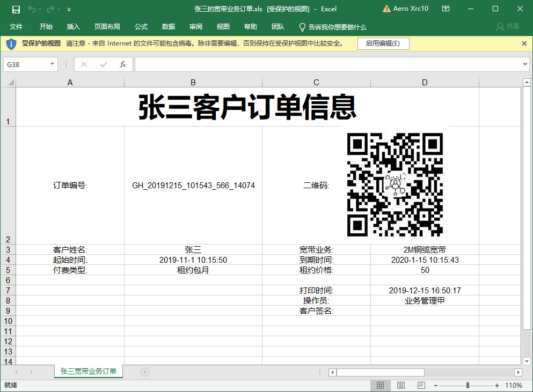The image size is (533, 392).
Task: Click the Undo arrow icon
Action: pos(32,9)
